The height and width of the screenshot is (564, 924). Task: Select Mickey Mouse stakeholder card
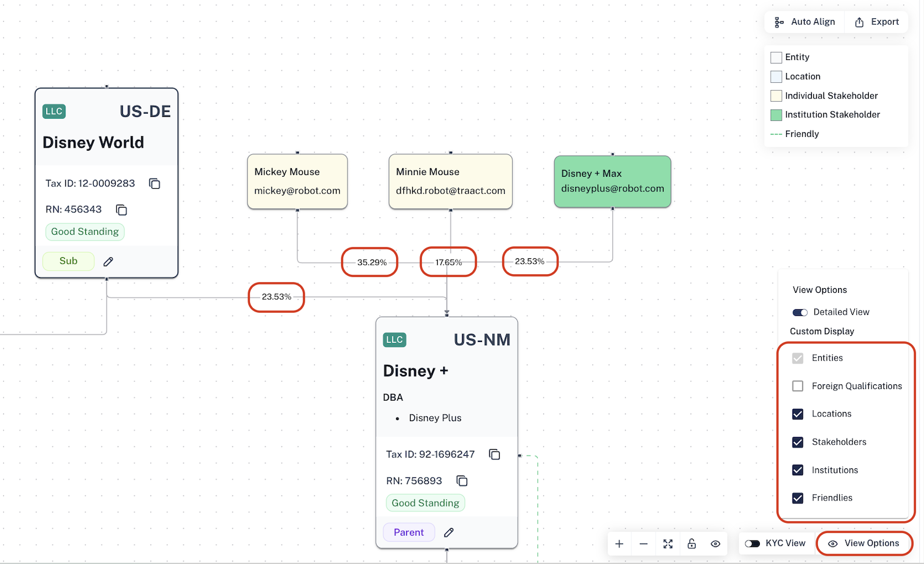point(297,182)
